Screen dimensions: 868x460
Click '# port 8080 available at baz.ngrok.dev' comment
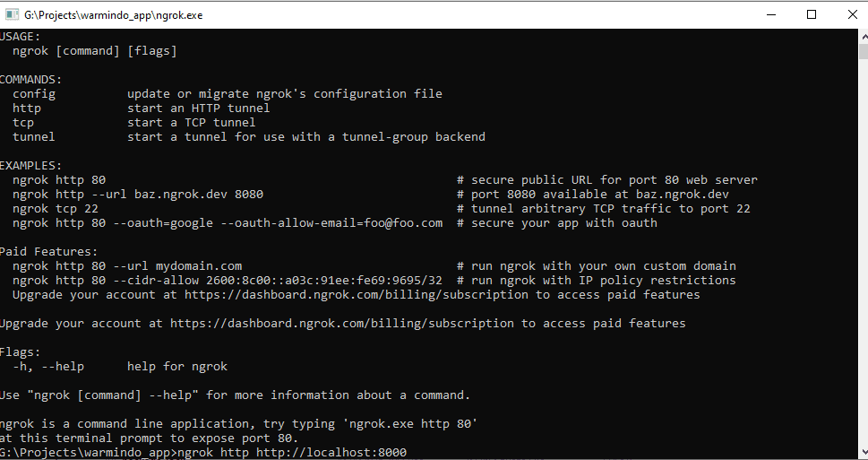(x=593, y=195)
